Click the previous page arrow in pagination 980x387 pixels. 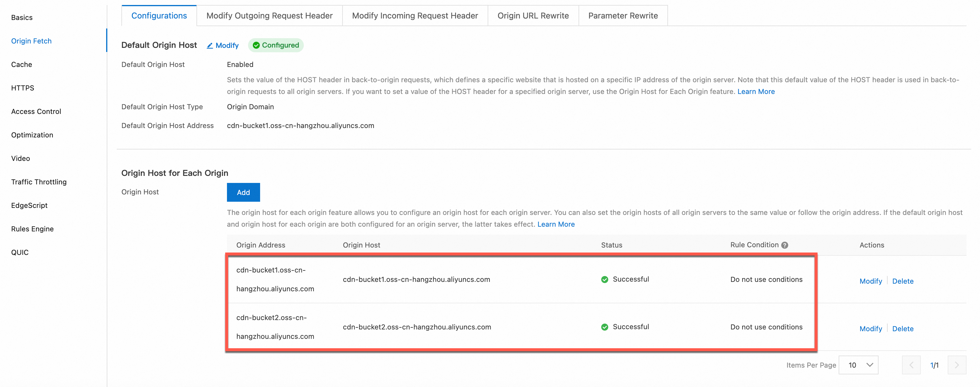[911, 365]
